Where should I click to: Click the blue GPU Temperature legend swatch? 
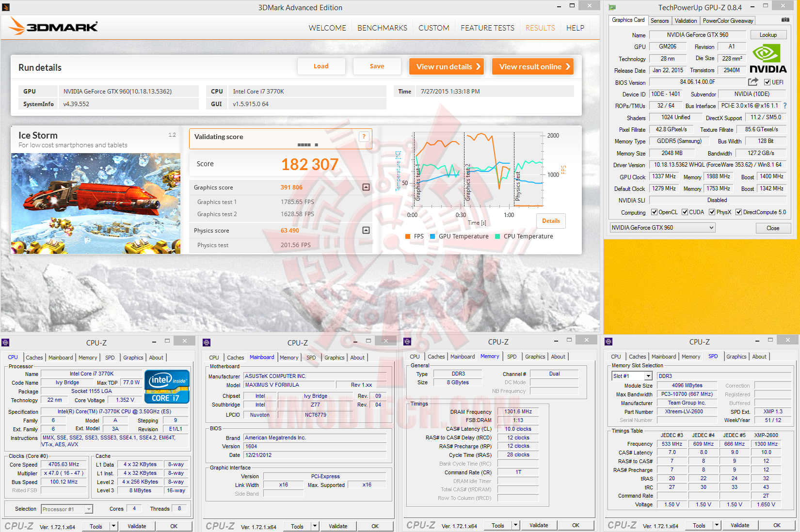(x=432, y=236)
